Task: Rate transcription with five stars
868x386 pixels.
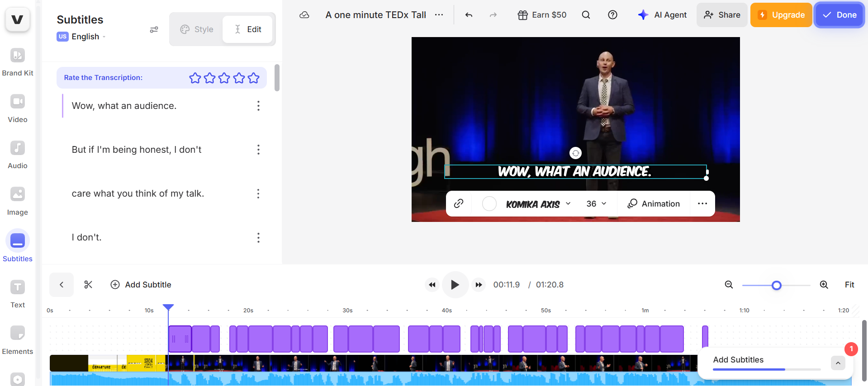Action: pyautogui.click(x=254, y=78)
